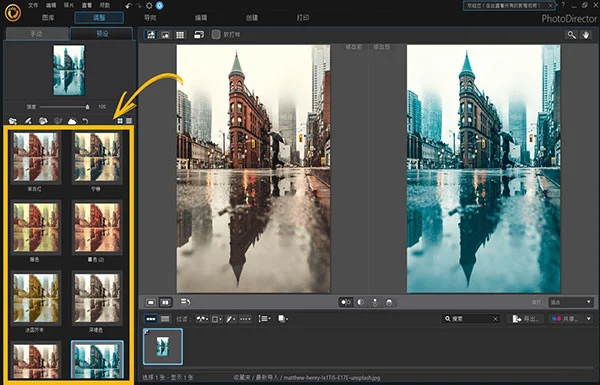Click the redo arrow in the title bar
The width and height of the screenshot is (600, 385).
(x=139, y=5)
